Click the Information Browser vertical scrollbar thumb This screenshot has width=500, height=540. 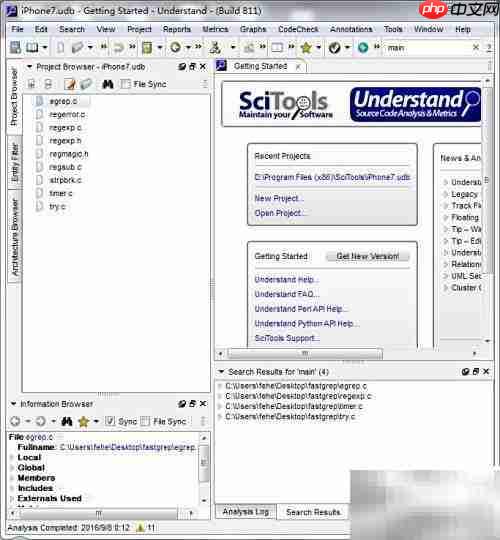[204, 463]
